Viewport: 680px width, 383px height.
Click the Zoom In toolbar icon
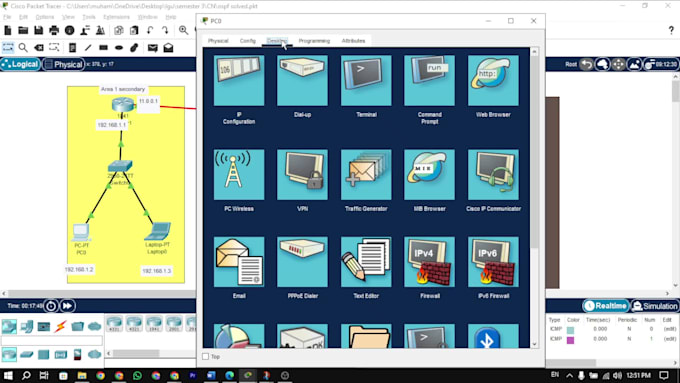point(183,30)
